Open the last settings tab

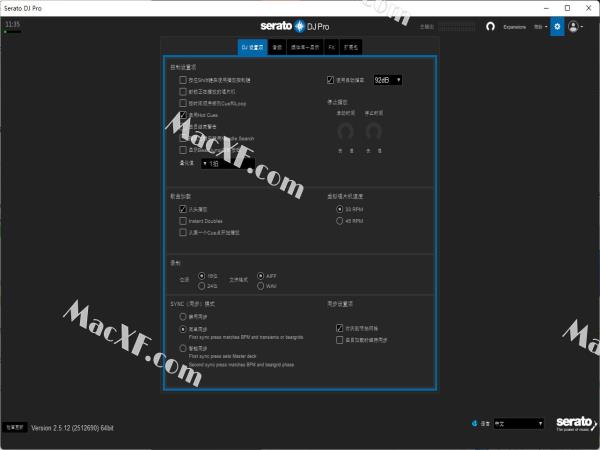click(351, 47)
